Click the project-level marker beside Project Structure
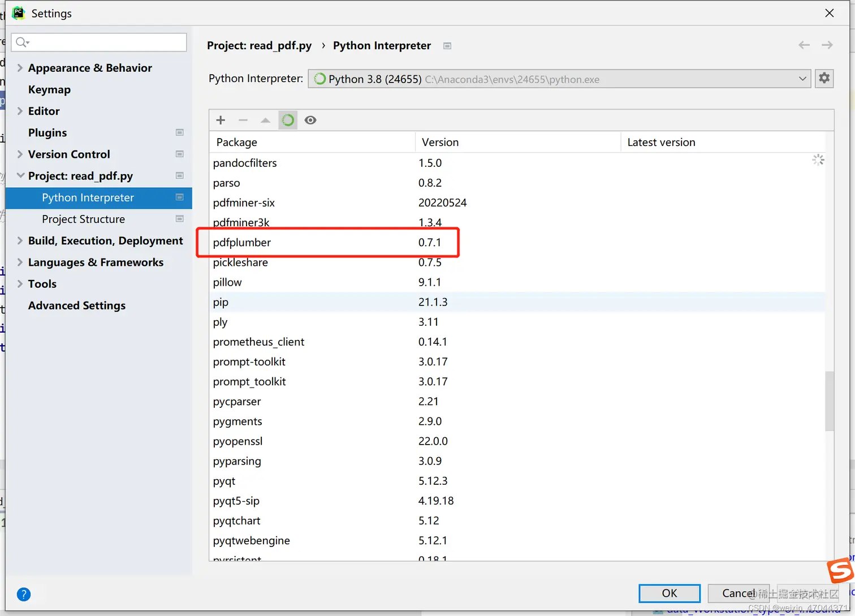 [x=180, y=219]
